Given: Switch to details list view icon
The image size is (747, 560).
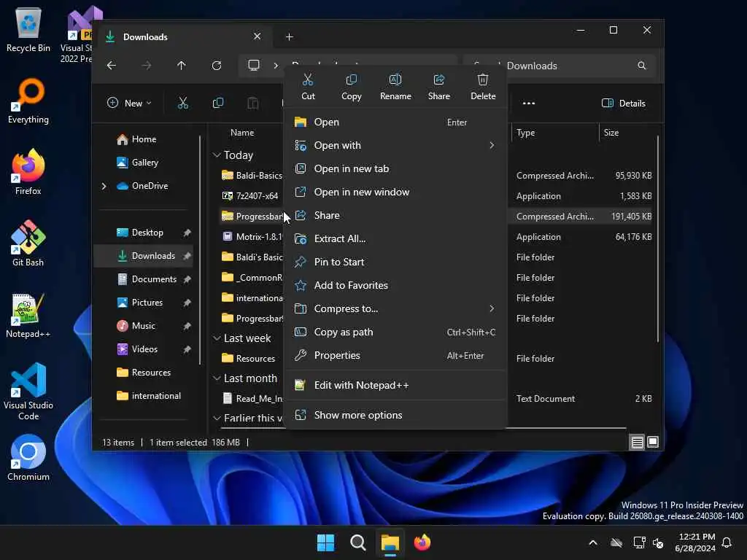Looking at the screenshot, I should tap(637, 443).
